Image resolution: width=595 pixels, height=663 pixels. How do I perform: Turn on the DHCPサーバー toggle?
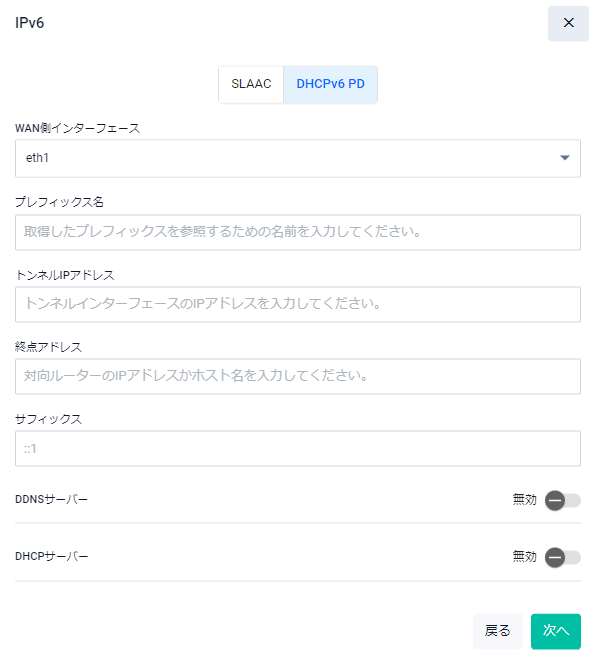[x=562, y=557]
